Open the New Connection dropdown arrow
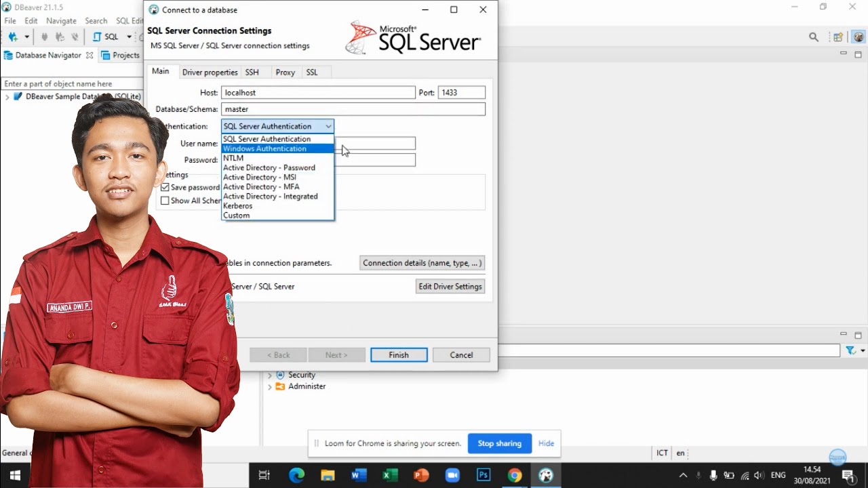 [x=27, y=37]
